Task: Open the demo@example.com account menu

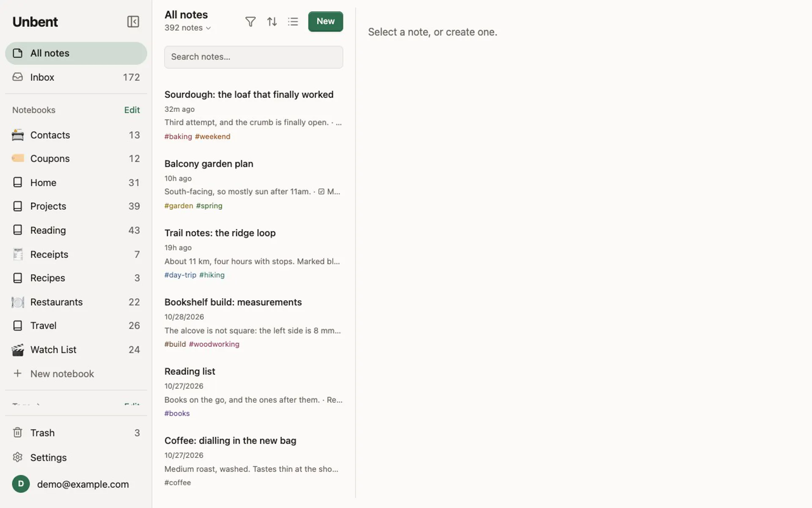Action: click(76, 484)
